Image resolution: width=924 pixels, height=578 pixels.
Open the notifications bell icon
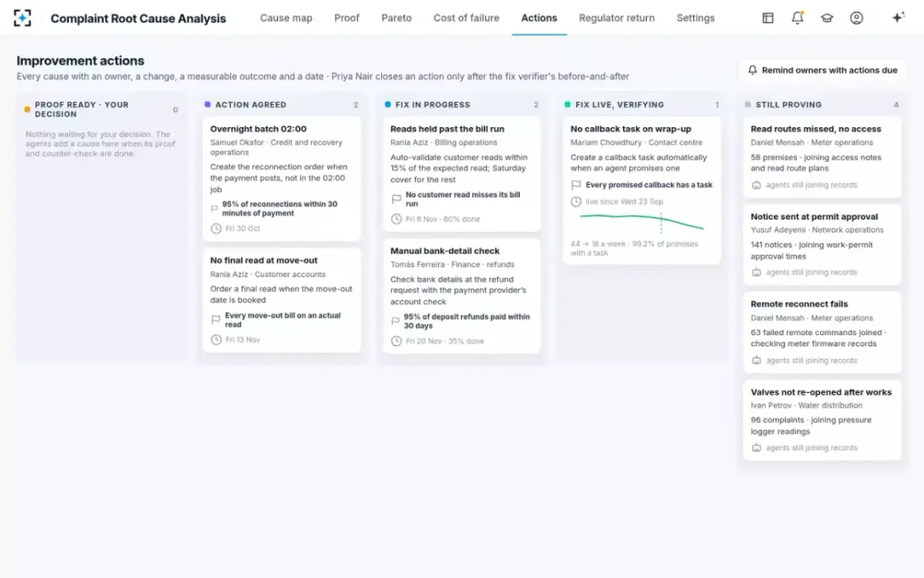(798, 18)
